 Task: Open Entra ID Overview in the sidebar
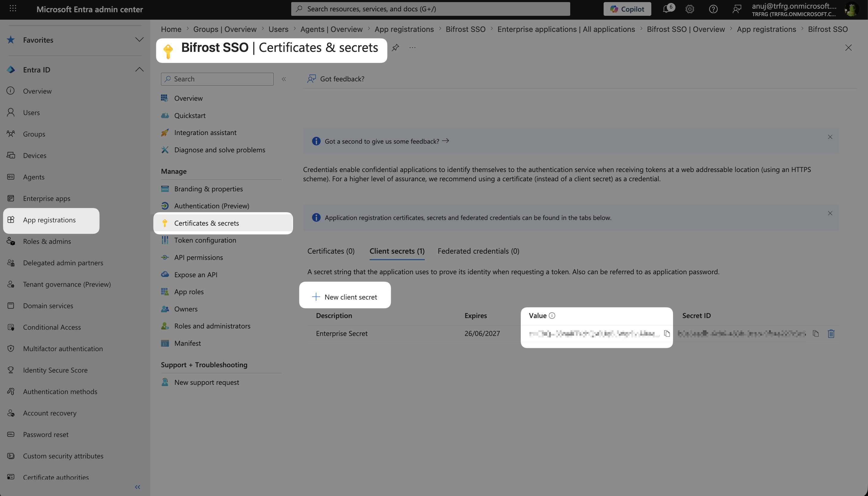[38, 91]
